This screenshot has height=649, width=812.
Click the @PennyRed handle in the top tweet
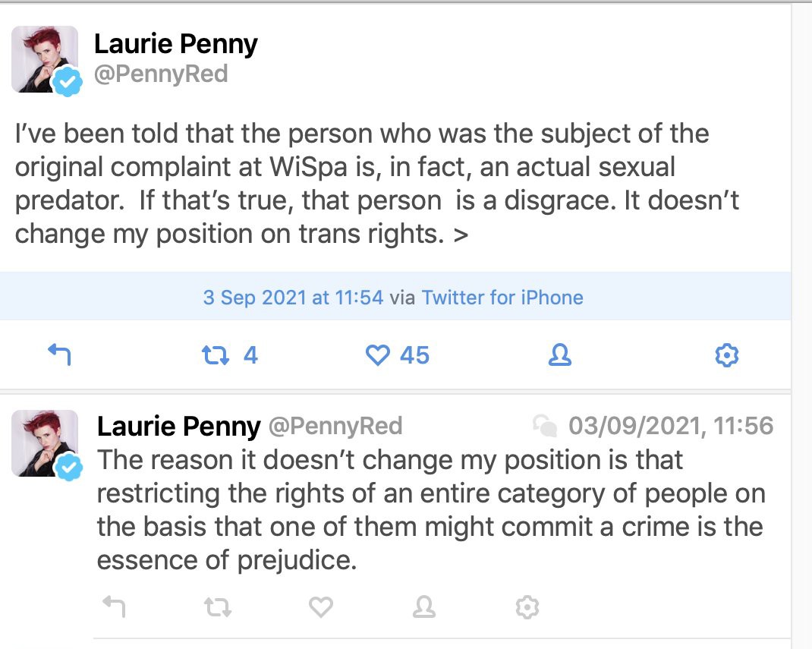point(160,74)
